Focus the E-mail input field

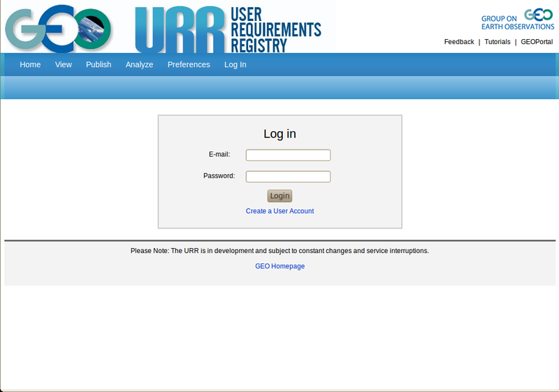(x=288, y=155)
